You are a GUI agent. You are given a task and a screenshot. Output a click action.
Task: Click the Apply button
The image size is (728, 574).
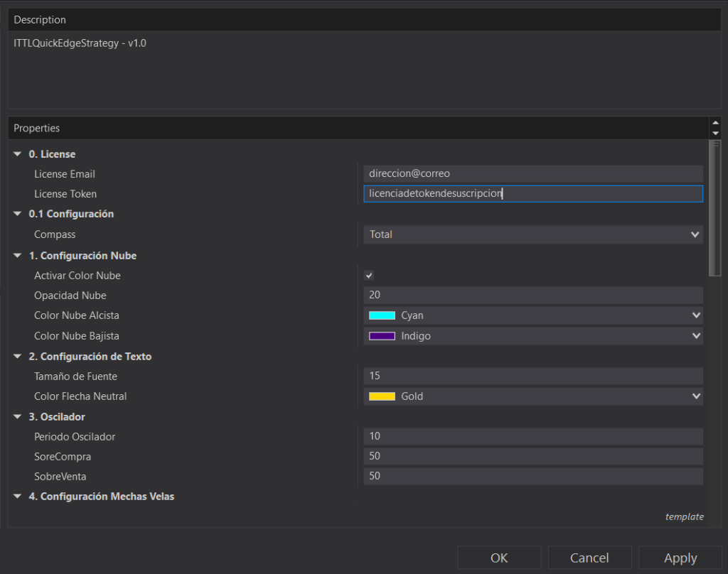pyautogui.click(x=680, y=558)
